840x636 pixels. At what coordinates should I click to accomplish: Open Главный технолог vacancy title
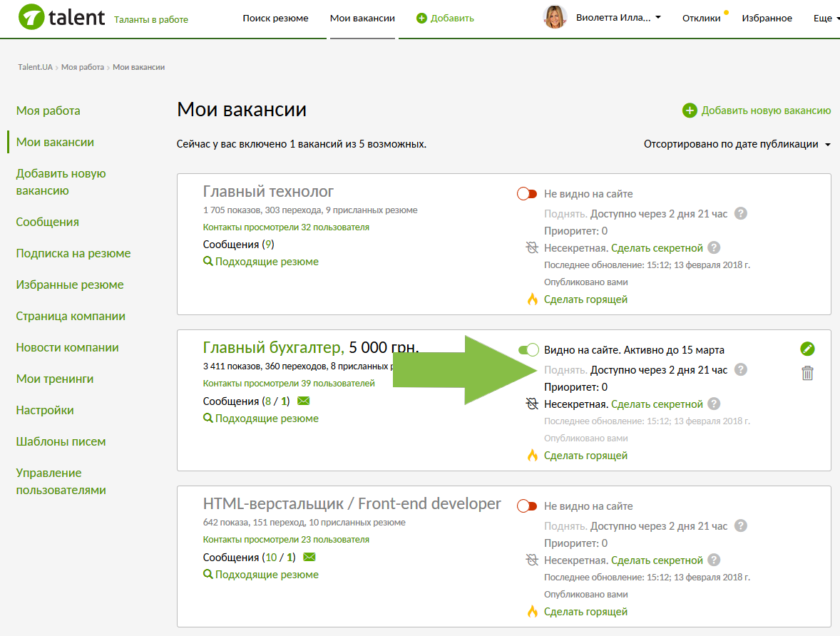[268, 191]
